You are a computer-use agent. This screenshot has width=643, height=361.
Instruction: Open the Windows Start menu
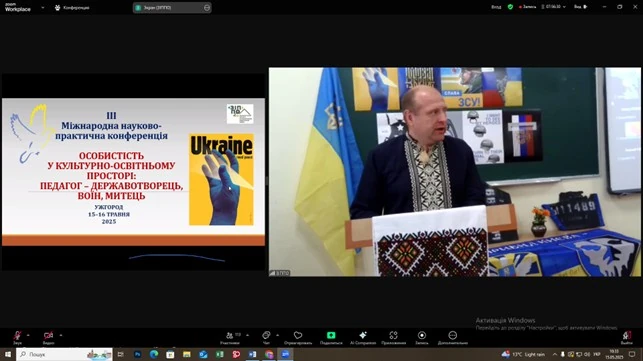tap(8, 354)
